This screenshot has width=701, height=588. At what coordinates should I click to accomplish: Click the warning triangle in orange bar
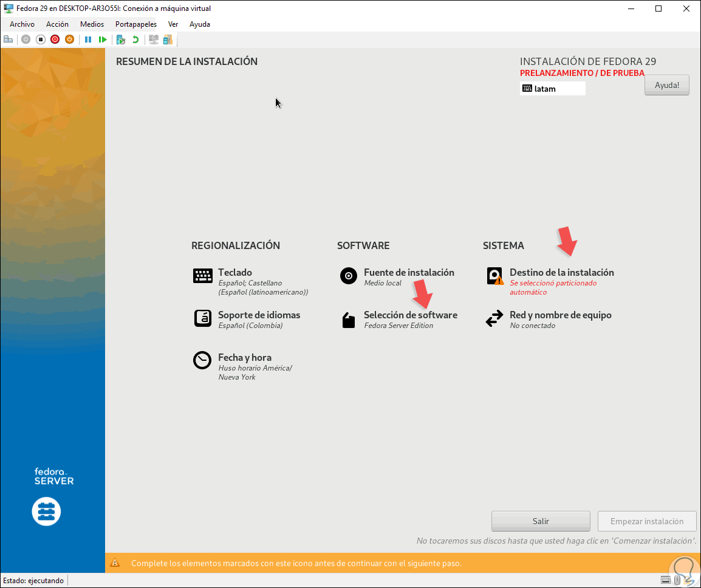pos(115,563)
